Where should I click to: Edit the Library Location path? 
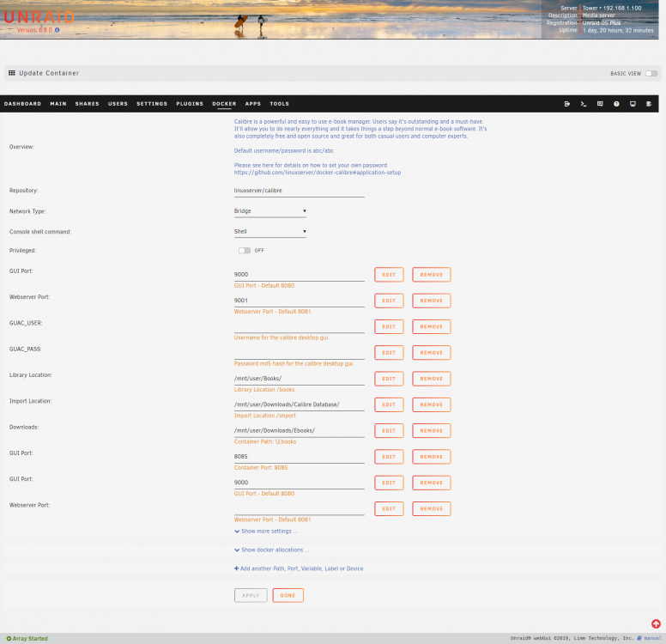point(389,379)
